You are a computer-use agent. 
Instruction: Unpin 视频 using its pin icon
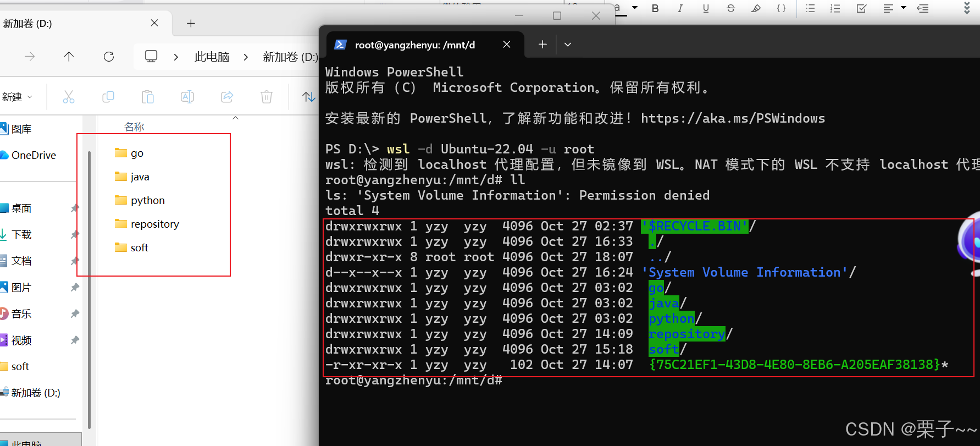click(75, 340)
